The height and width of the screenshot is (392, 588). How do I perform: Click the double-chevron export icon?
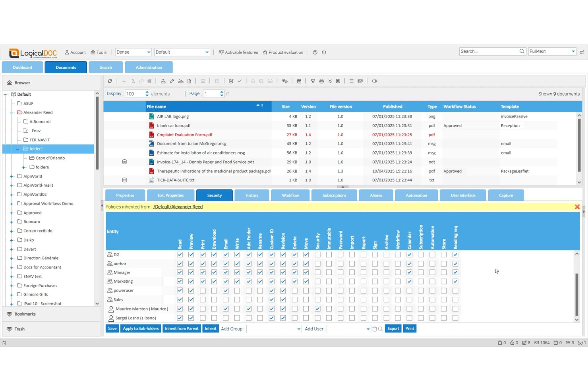click(330, 81)
